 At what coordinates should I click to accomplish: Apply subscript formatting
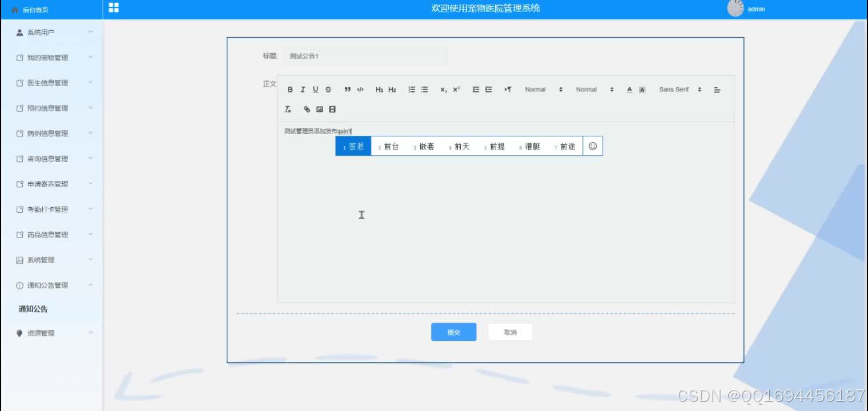(x=444, y=90)
